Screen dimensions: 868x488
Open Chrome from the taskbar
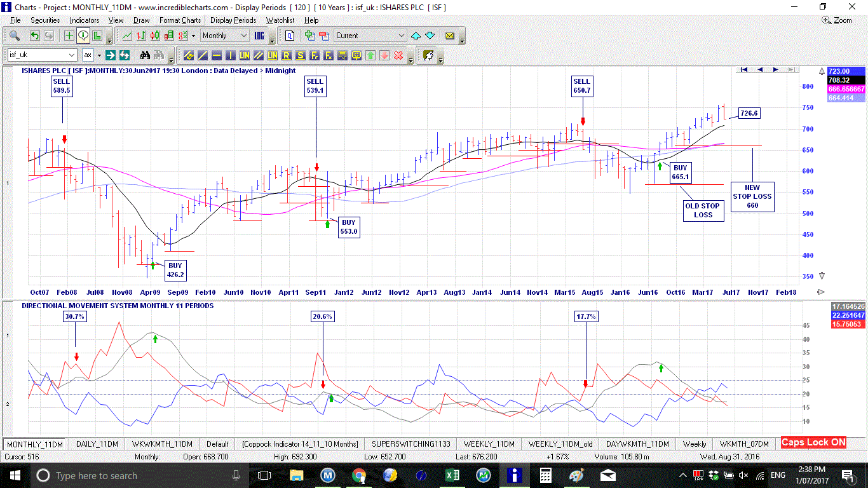[359, 475]
